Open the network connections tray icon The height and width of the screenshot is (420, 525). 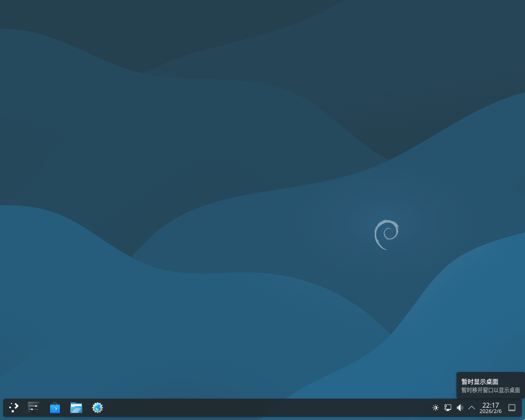point(448,408)
